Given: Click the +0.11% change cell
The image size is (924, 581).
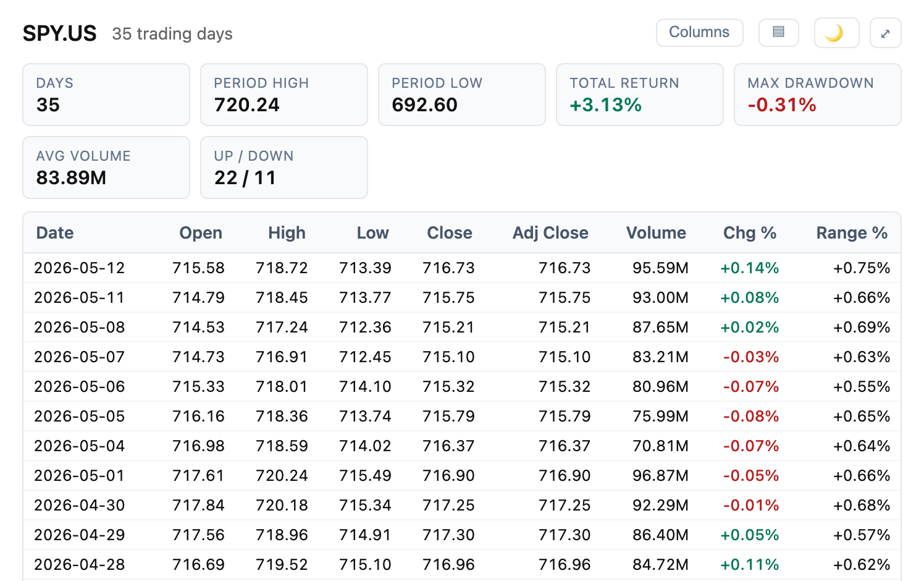Looking at the screenshot, I should [x=749, y=564].
